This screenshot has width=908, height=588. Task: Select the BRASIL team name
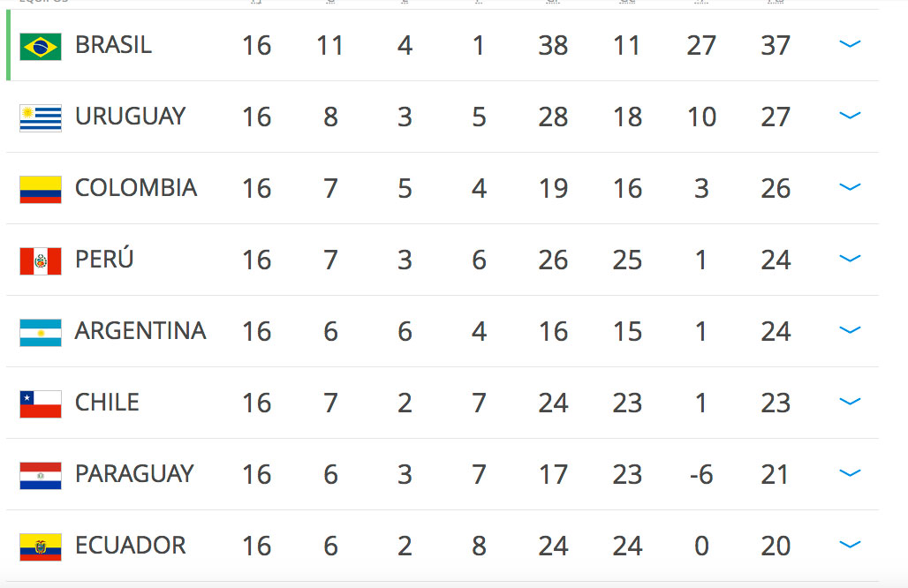pos(113,45)
